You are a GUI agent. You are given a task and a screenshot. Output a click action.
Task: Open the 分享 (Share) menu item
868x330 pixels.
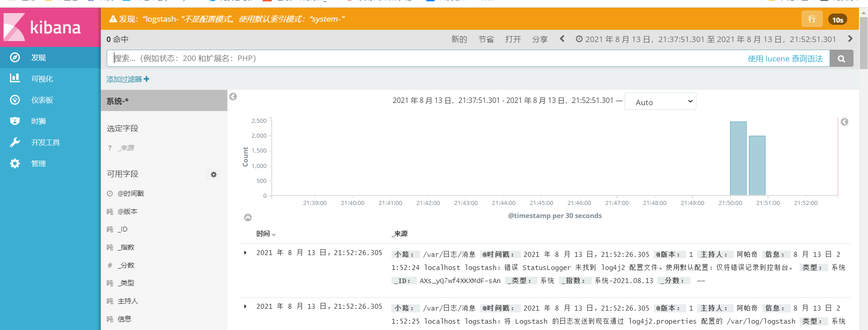(x=540, y=39)
